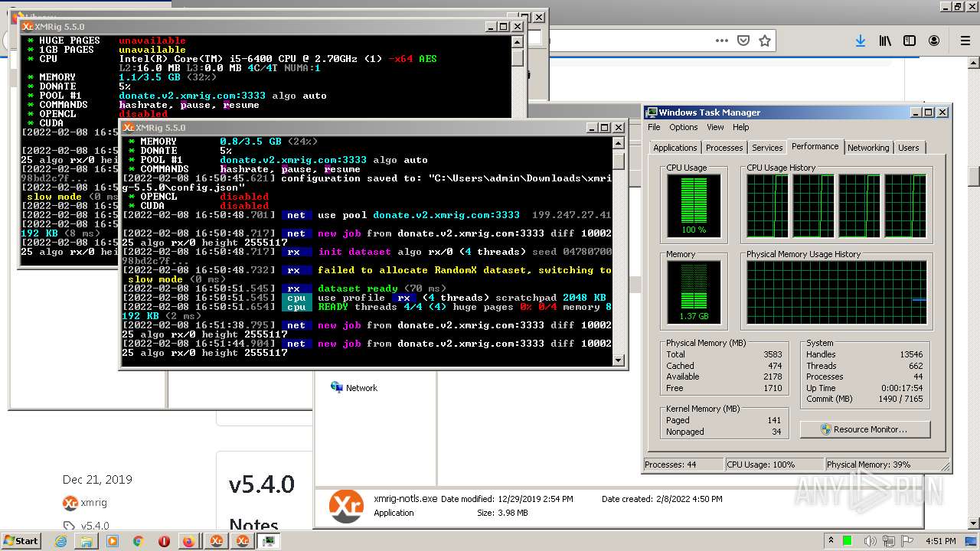The height and width of the screenshot is (551, 980).
Task: Click xmrig author link on web page
Action: (93, 503)
